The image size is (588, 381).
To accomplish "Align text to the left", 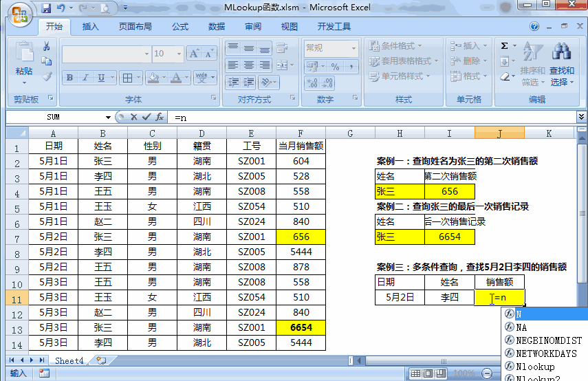I will tap(233, 65).
